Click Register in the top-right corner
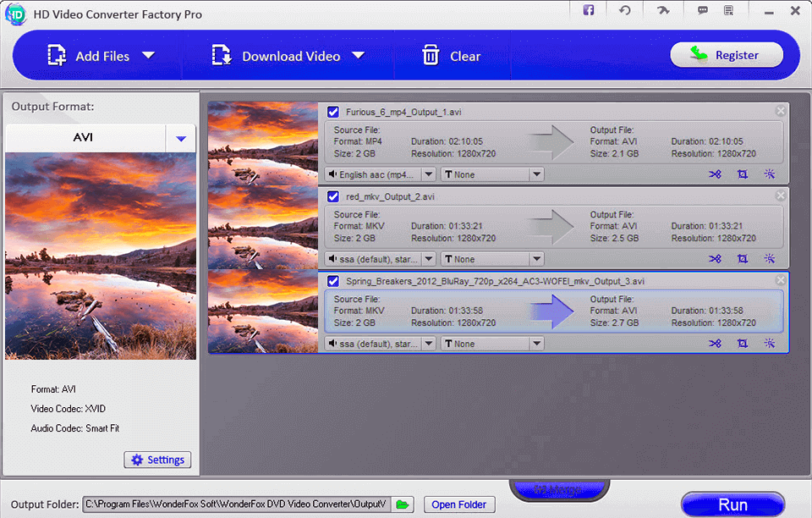The image size is (812, 518). [x=727, y=54]
